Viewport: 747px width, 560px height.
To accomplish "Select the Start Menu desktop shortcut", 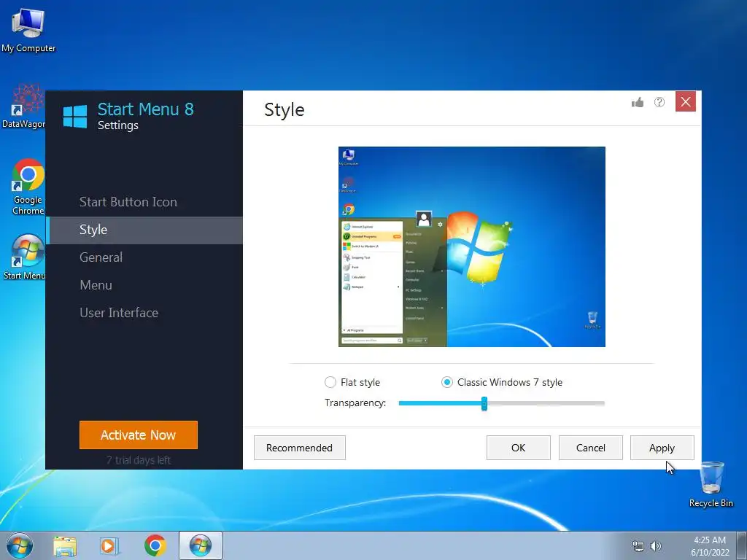I will click(x=25, y=257).
